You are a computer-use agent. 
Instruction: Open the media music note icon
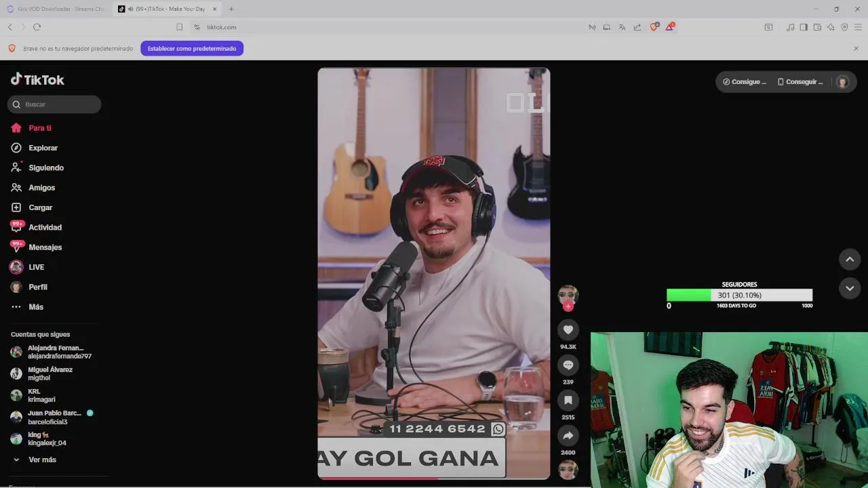coord(790,27)
